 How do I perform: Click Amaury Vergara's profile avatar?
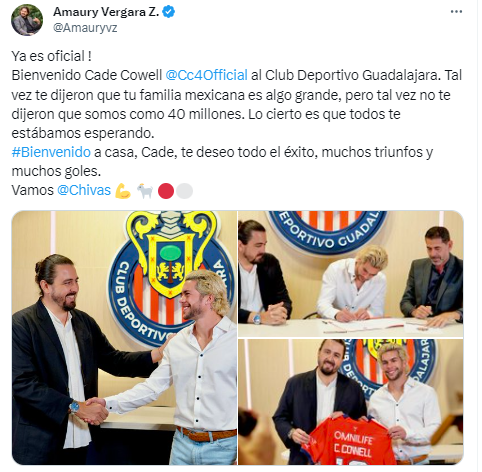click(27, 20)
